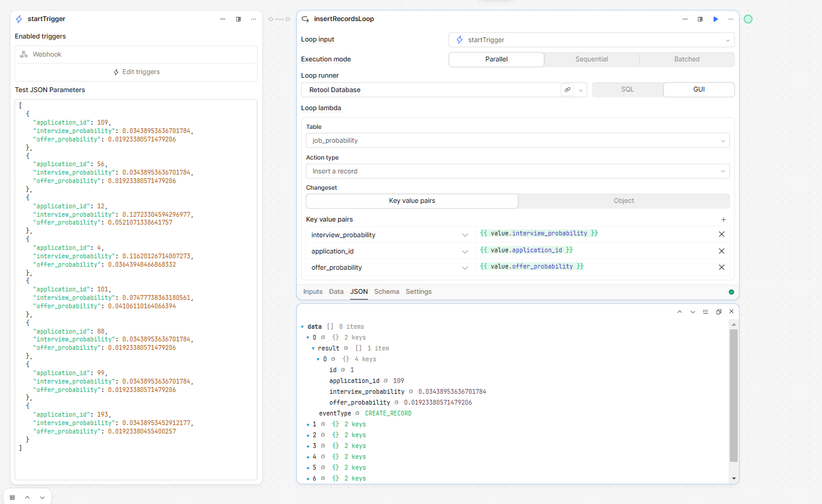The height and width of the screenshot is (504, 822).
Task: Open the Action type dropdown
Action: coord(518,171)
